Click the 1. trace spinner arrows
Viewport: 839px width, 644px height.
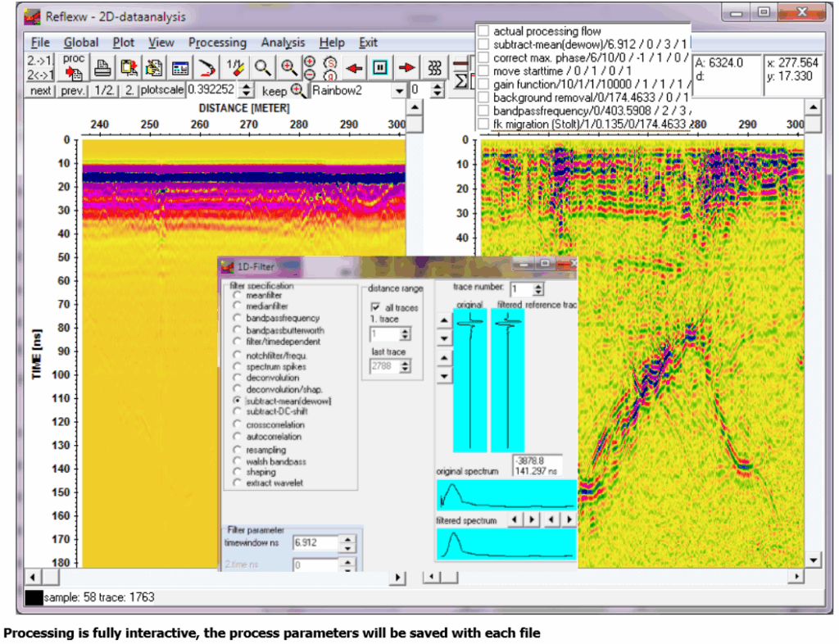(405, 334)
